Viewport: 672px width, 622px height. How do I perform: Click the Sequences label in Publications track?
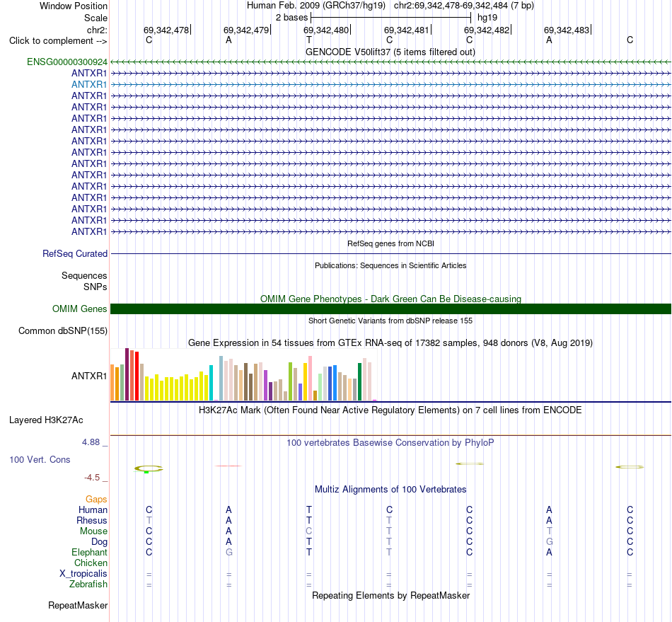[84, 276]
